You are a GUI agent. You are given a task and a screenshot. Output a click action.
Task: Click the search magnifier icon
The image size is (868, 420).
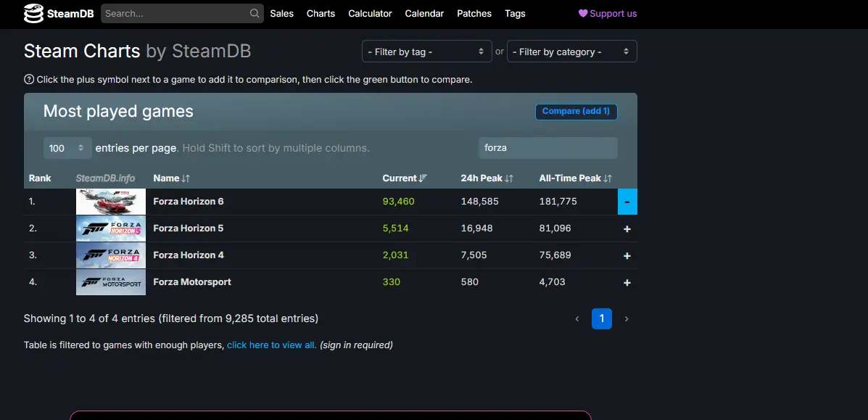click(x=254, y=13)
